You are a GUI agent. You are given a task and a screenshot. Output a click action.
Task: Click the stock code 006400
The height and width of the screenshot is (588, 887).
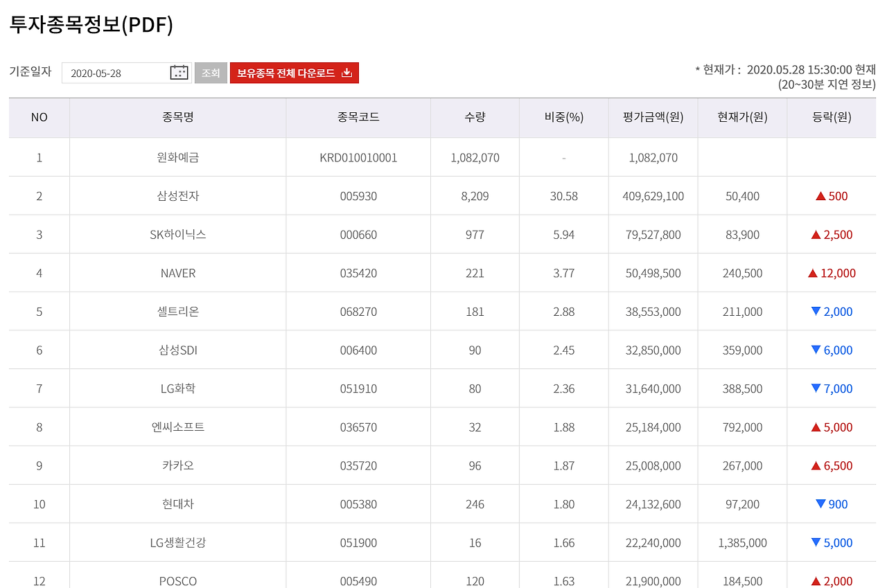pos(358,350)
